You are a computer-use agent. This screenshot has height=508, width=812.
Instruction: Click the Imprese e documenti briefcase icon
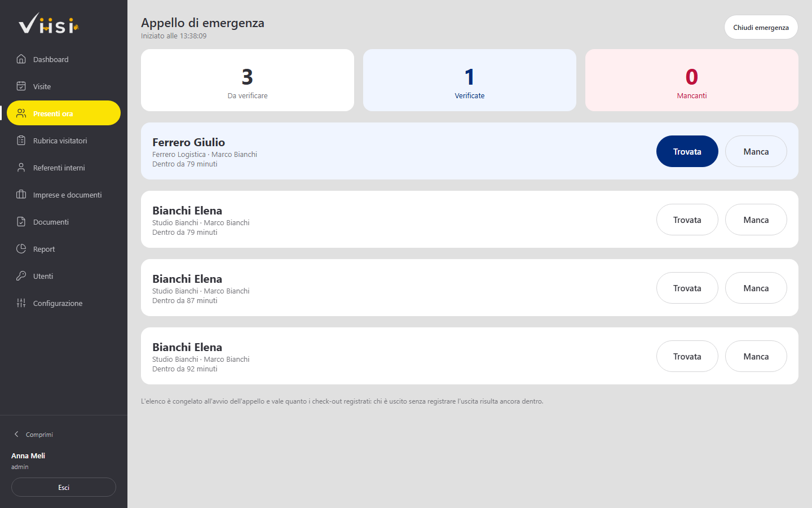[21, 195]
